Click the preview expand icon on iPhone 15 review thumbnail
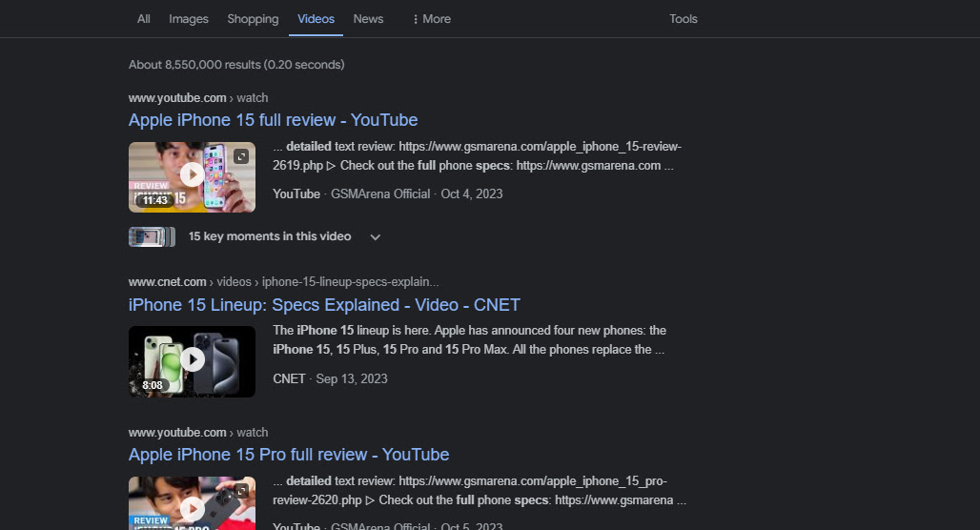 [241, 156]
